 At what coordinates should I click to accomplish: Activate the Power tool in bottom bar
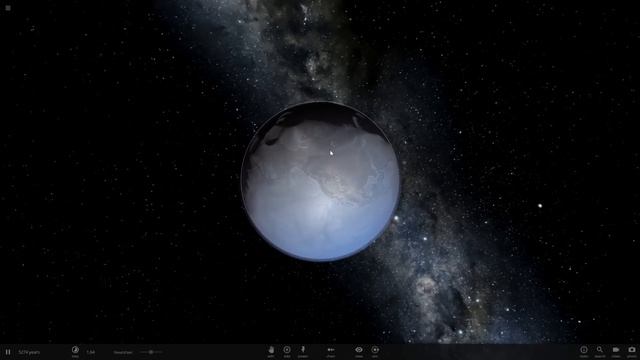click(x=303, y=351)
